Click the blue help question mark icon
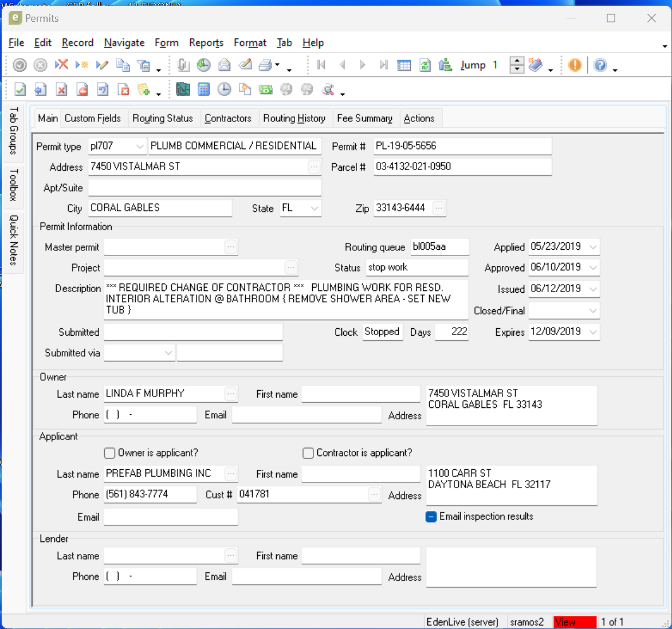This screenshot has width=672, height=629. click(x=600, y=65)
